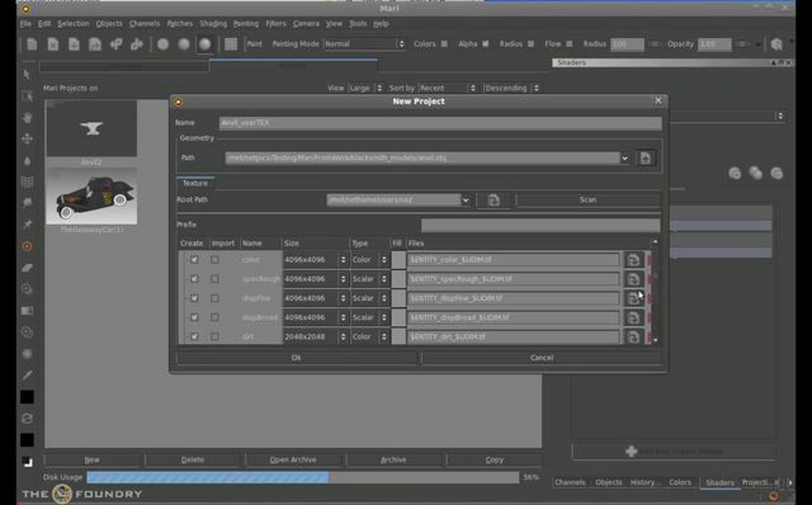
Task: Change the Type dropdown for the specRough row
Action: 370,279
